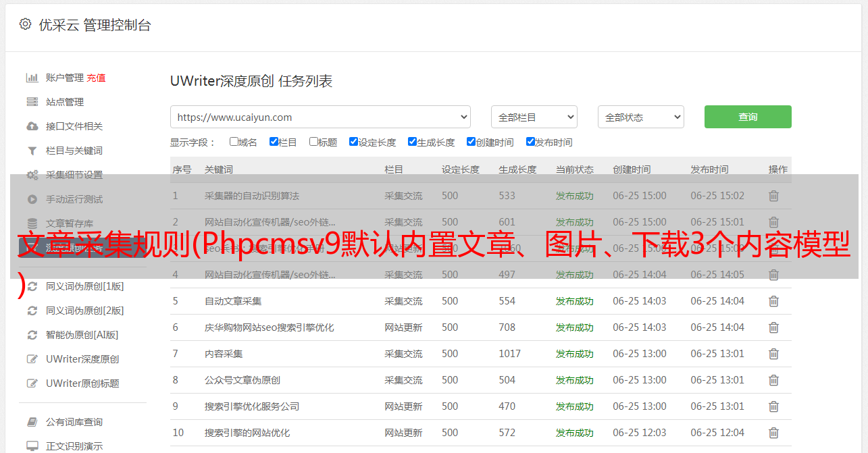
Task: Expand the 全部状态 dropdown
Action: (x=641, y=117)
